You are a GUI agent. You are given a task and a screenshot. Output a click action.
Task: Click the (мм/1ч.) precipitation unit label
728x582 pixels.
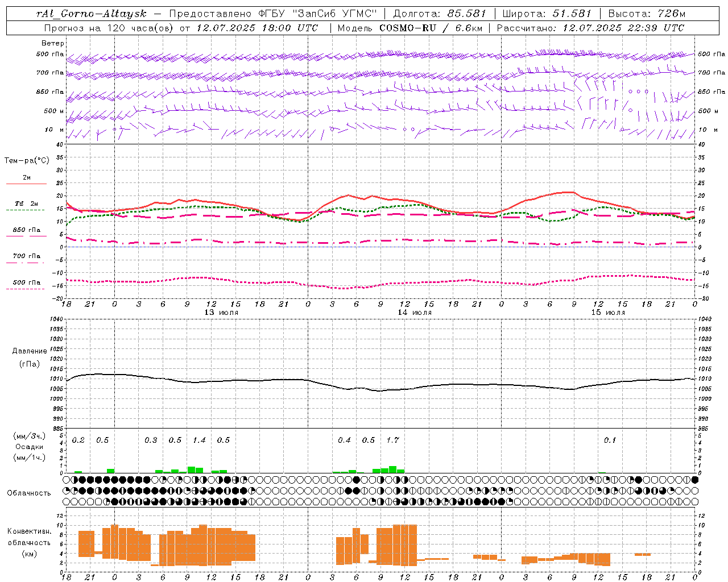pos(29,457)
